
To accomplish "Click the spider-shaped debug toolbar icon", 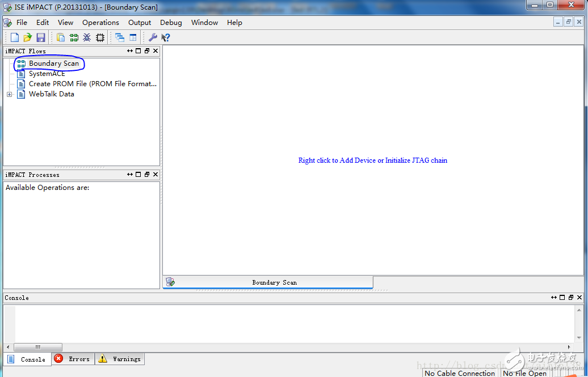I will click(87, 37).
